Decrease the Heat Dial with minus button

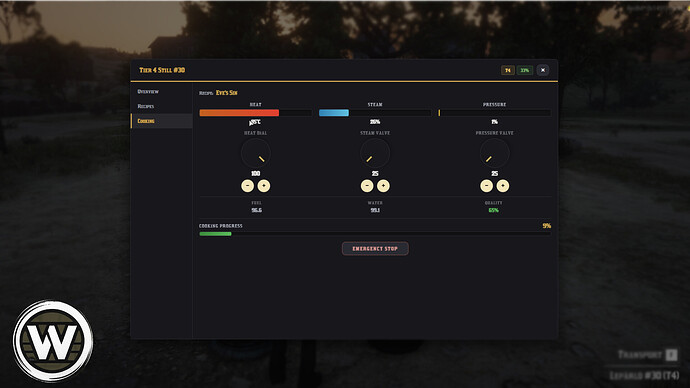[247, 186]
